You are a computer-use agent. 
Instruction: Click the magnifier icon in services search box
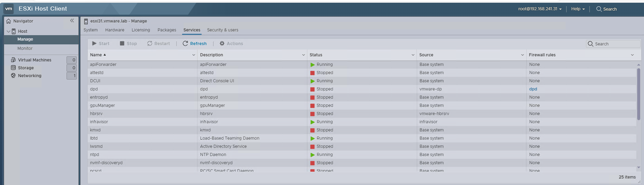[x=590, y=44]
